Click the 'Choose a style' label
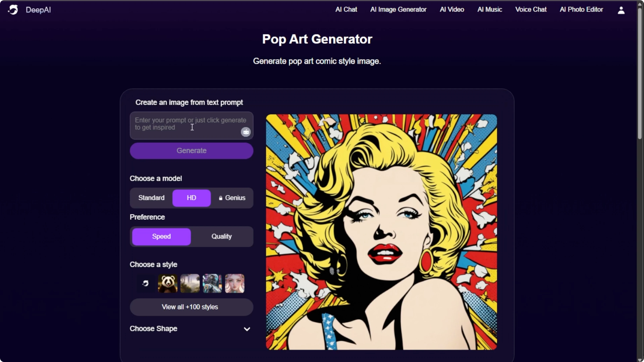Viewport: 644px width, 362px height. coord(153,265)
